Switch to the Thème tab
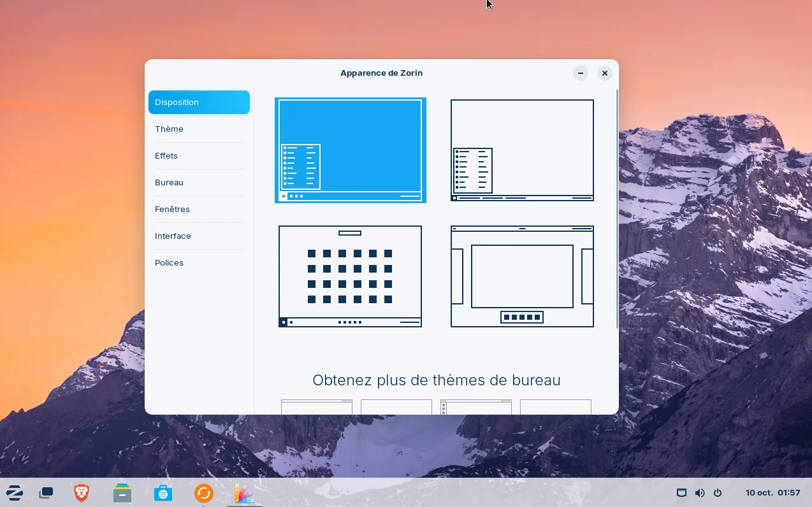 [170, 129]
